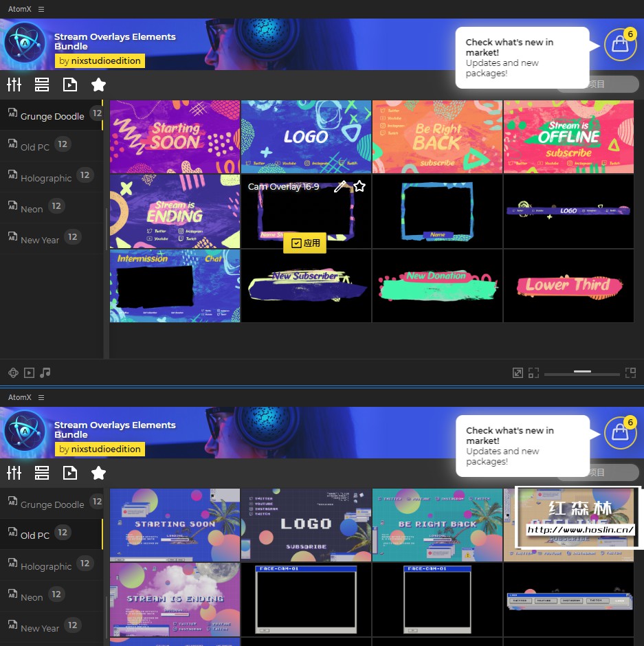Click the large-grid icon right of the thumbnail size slider

pyautogui.click(x=630, y=373)
